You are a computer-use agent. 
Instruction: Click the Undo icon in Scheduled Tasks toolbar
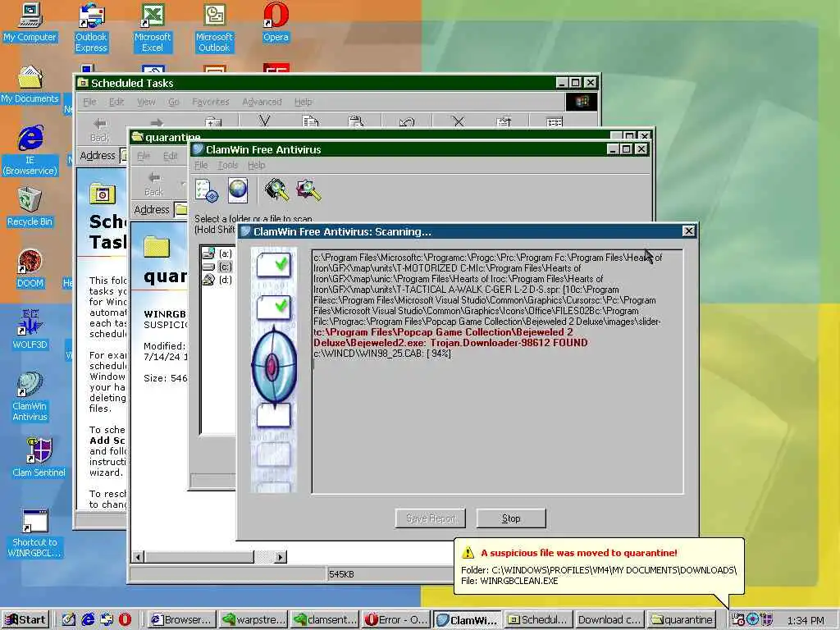(x=407, y=122)
